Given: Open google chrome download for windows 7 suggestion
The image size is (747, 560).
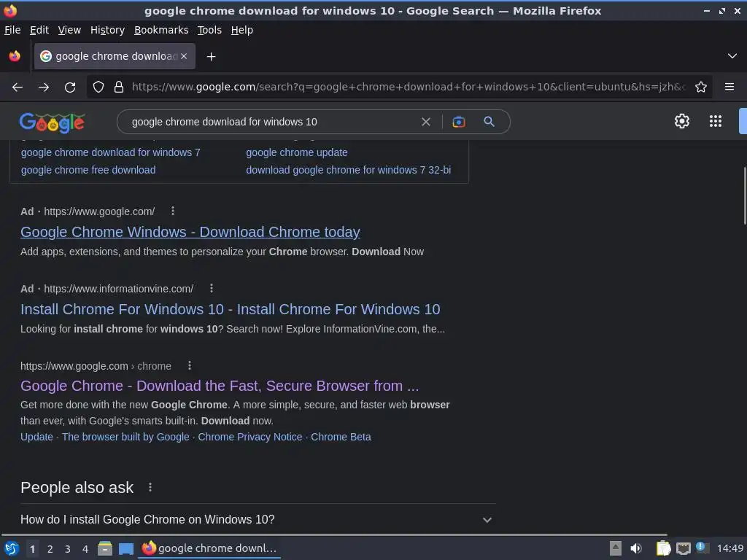Looking at the screenshot, I should tap(111, 152).
